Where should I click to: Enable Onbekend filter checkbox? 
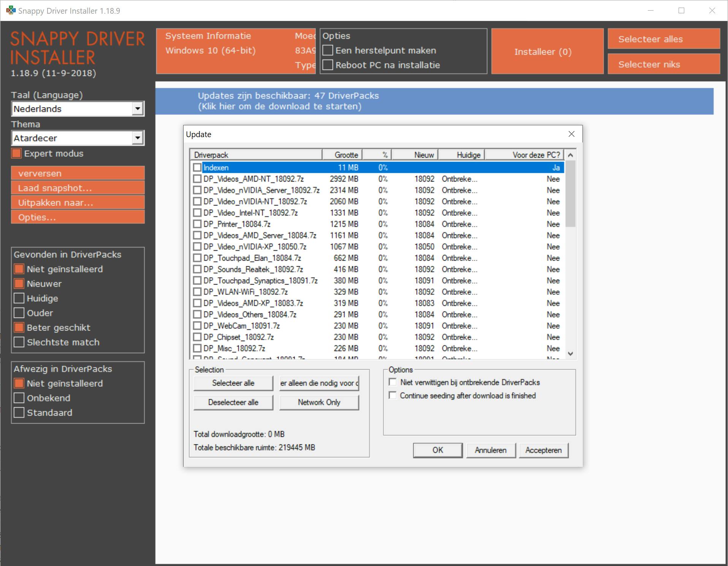point(19,398)
